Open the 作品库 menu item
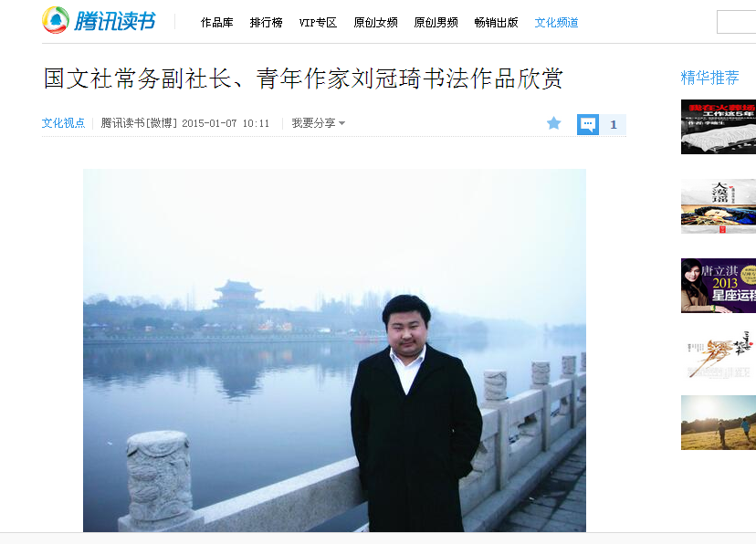Viewport: 756px width, 544px height. pyautogui.click(x=217, y=23)
